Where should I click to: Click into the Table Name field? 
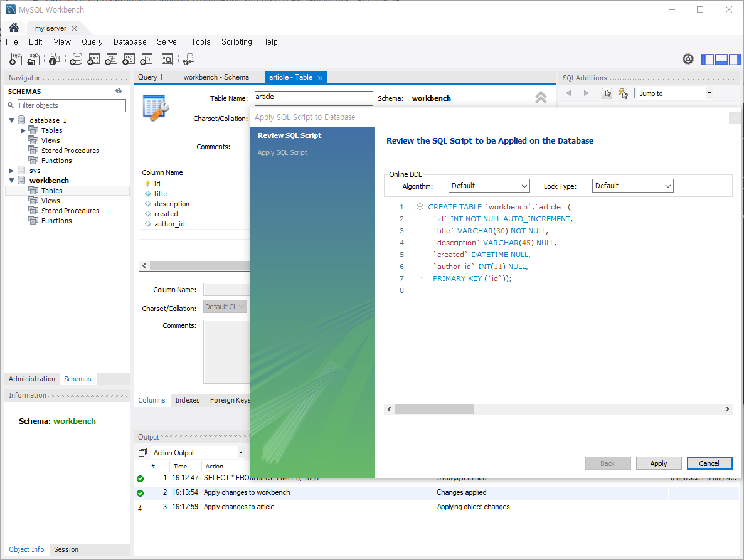(x=314, y=98)
